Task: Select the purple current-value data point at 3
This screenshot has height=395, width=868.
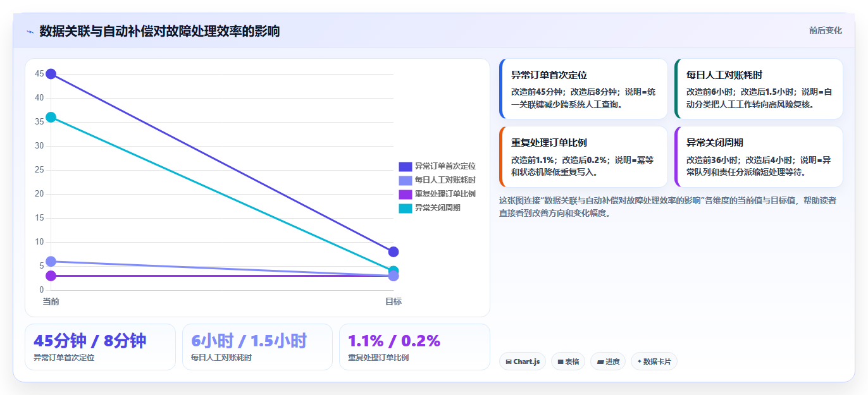Action: 51,276
